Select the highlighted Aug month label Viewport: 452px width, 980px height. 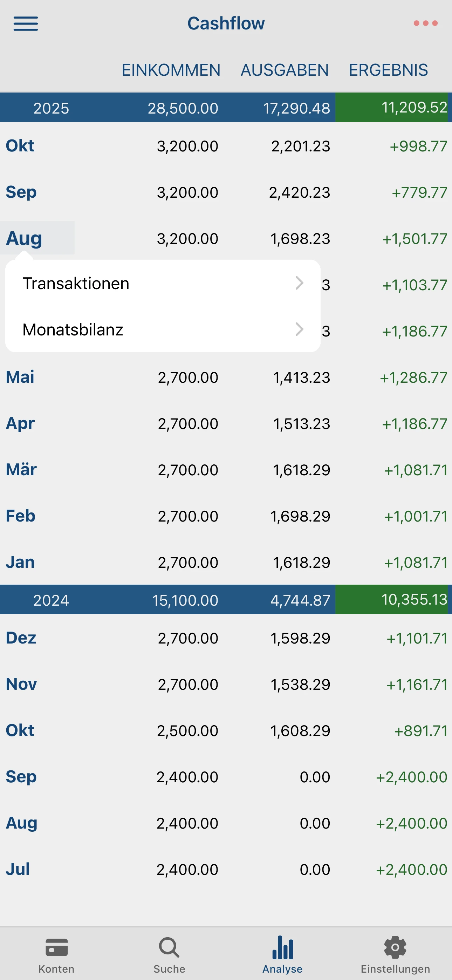coord(24,239)
